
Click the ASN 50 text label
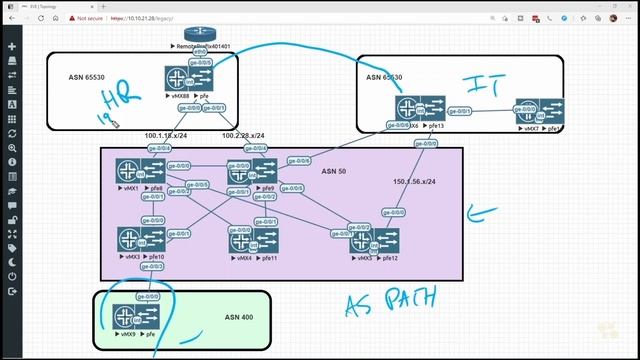333,171
